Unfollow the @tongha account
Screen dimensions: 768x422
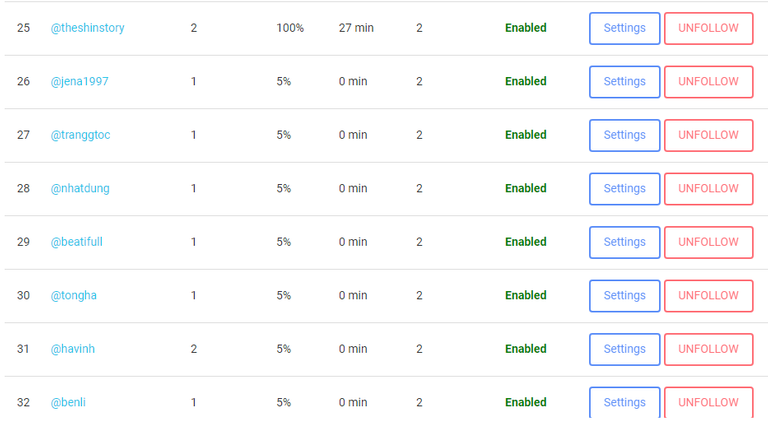[708, 296]
